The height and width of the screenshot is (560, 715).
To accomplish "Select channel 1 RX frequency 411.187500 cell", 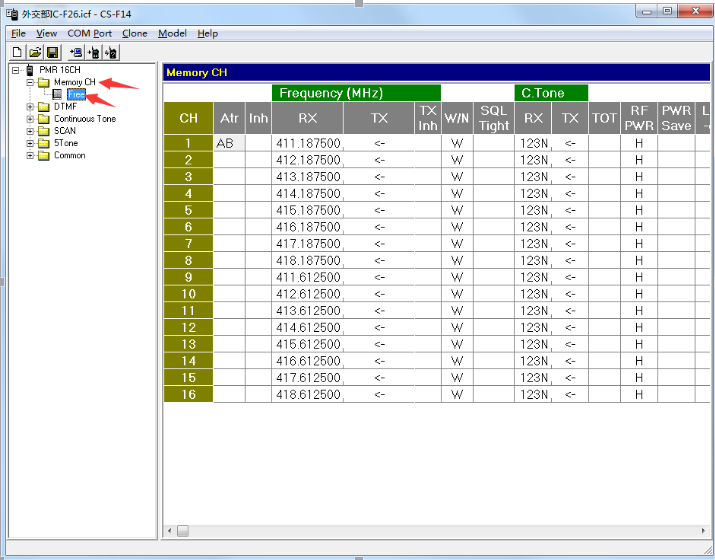I will tap(308, 143).
